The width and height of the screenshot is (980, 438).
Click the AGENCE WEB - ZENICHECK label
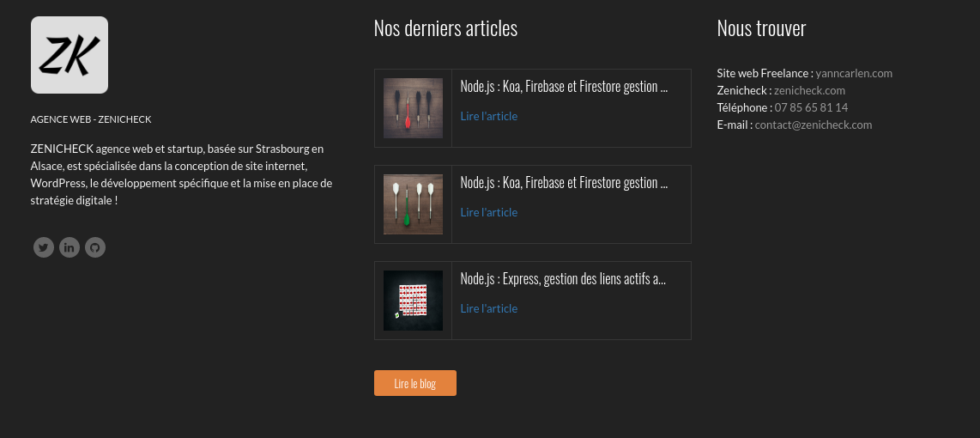coord(91,119)
